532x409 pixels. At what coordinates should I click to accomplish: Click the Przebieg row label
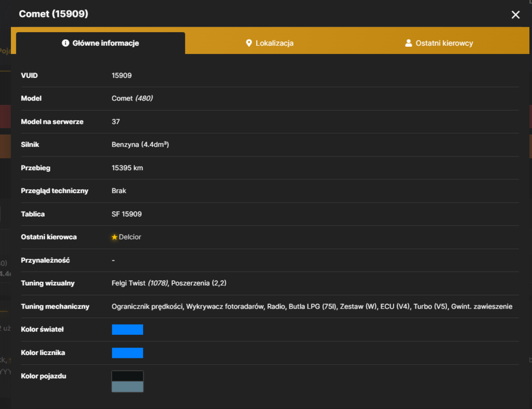(35, 167)
